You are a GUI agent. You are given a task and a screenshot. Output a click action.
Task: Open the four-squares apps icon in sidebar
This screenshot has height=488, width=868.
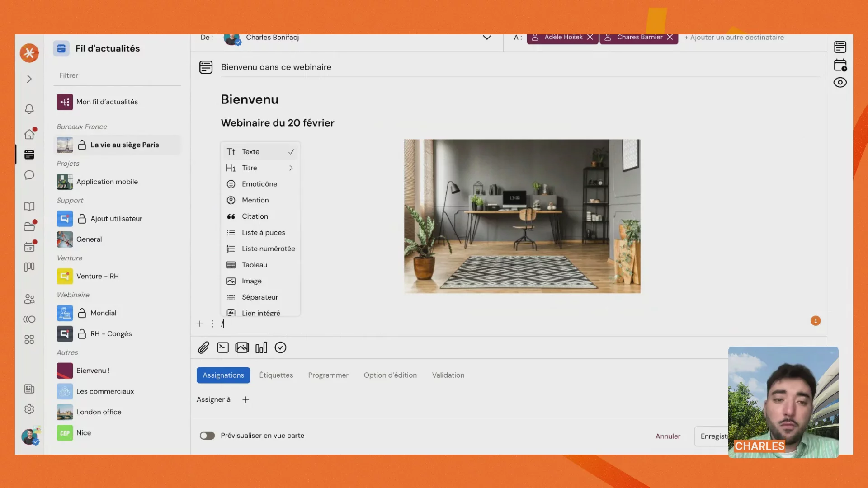coord(29,340)
